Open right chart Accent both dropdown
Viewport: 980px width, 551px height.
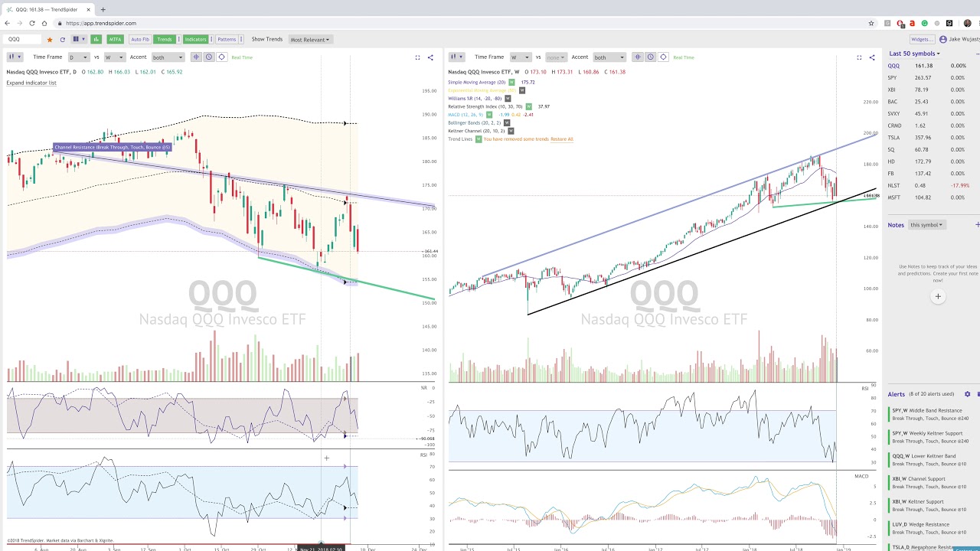point(610,57)
